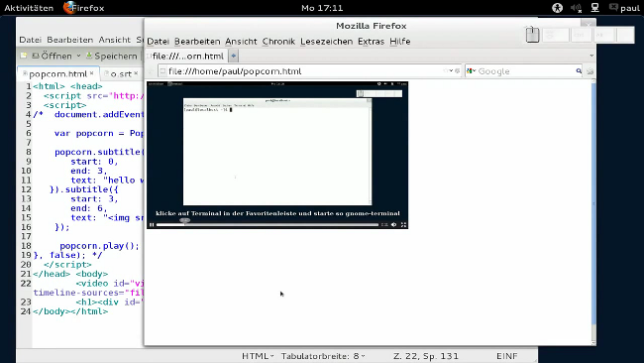
Task: Click the video progress slider track
Action: coord(267,224)
